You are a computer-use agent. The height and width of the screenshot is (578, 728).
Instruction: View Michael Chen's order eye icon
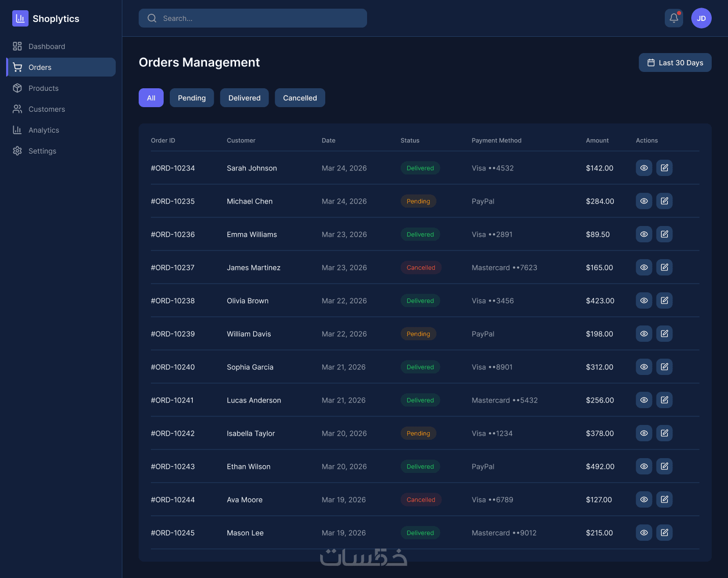coord(644,201)
